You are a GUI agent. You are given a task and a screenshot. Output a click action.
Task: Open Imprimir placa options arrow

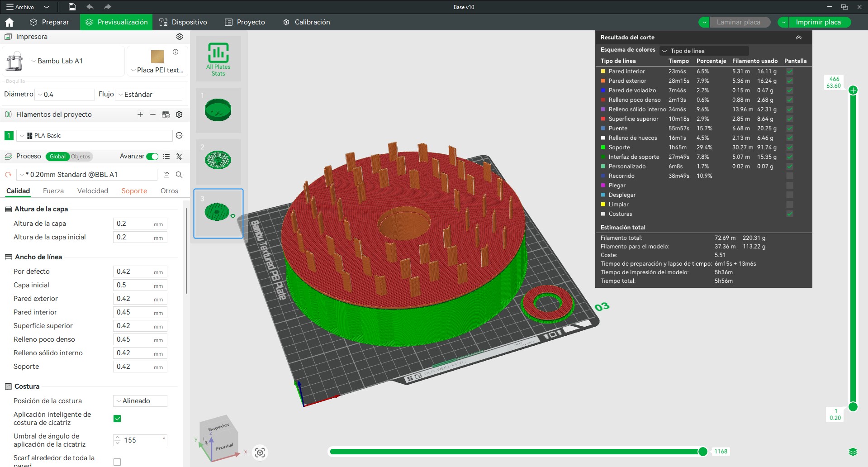784,22
